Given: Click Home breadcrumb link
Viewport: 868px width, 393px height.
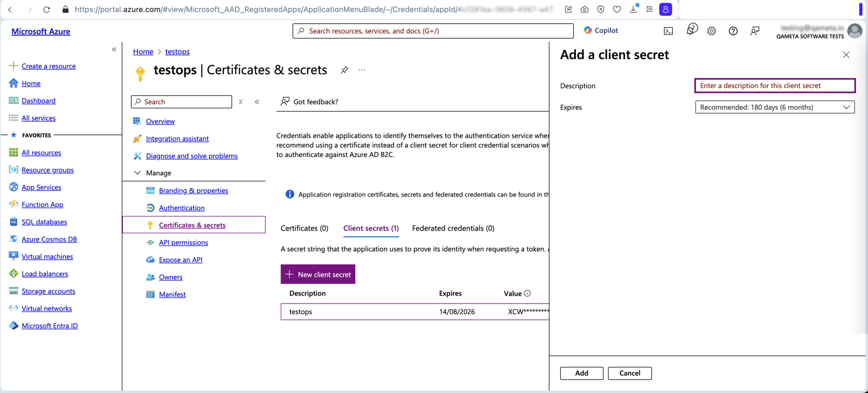Looking at the screenshot, I should point(143,51).
